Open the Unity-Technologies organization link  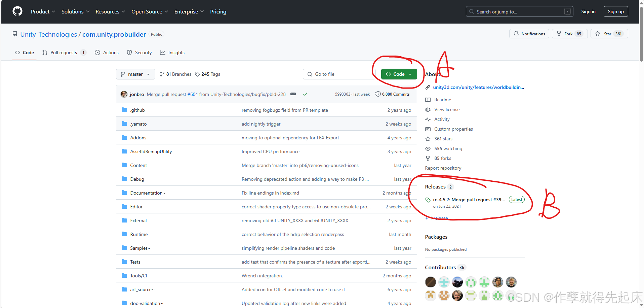pos(48,34)
